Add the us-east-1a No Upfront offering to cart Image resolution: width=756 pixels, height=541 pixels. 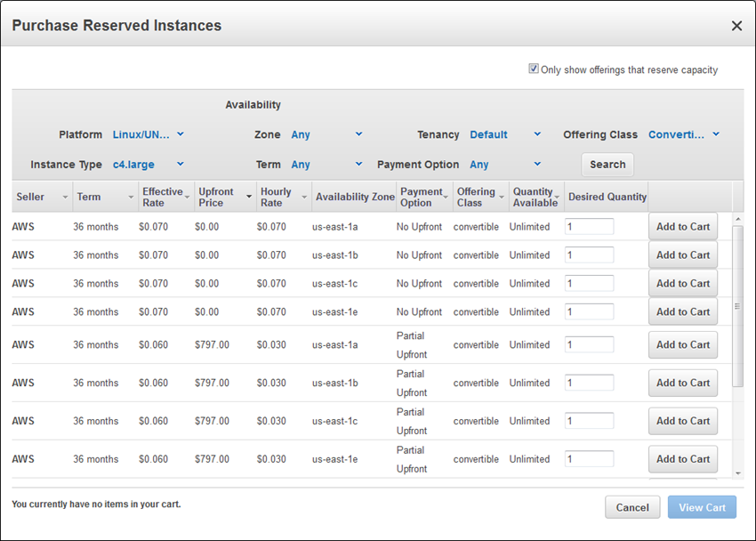point(682,227)
